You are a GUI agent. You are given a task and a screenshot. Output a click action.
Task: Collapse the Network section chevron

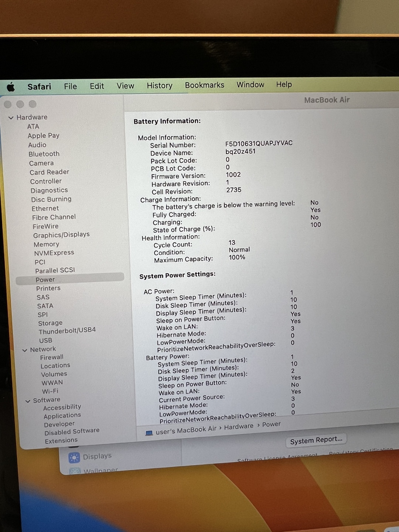25,350
